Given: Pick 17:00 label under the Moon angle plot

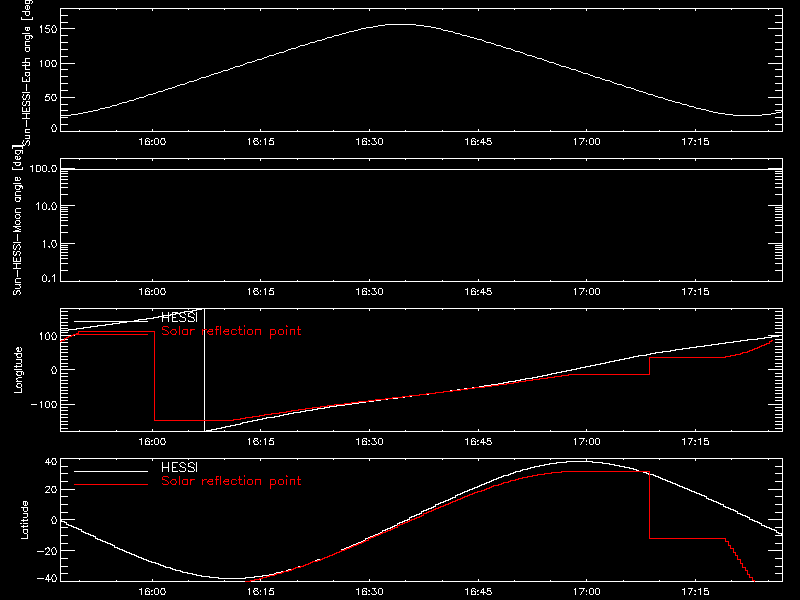Looking at the screenshot, I should point(587,291).
